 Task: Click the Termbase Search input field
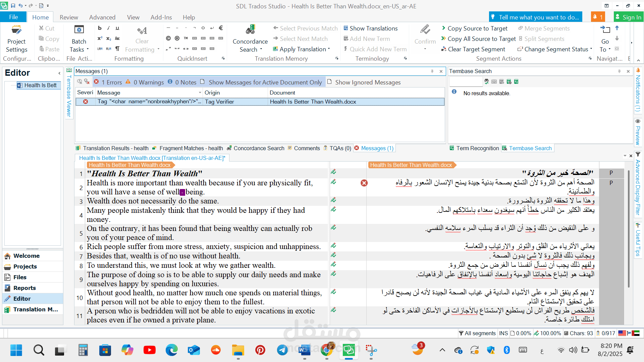(466, 81)
